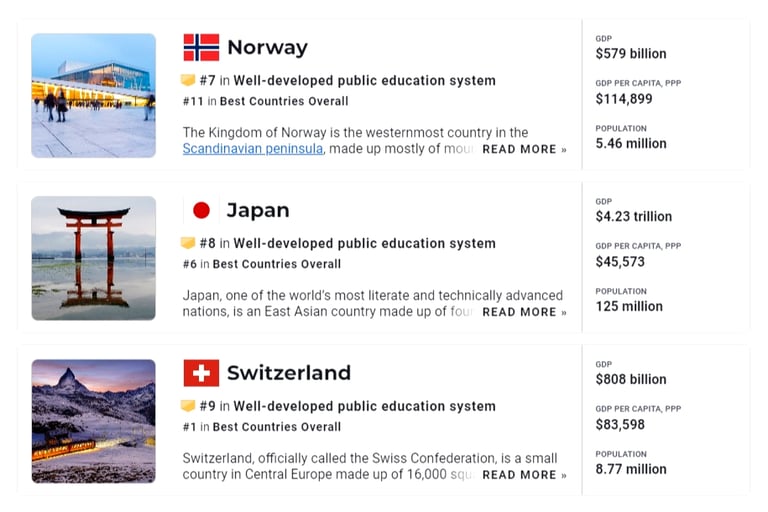Viewport: 768px width, 512px height.
Task: Open the Norway country title
Action: pyautogui.click(x=267, y=48)
